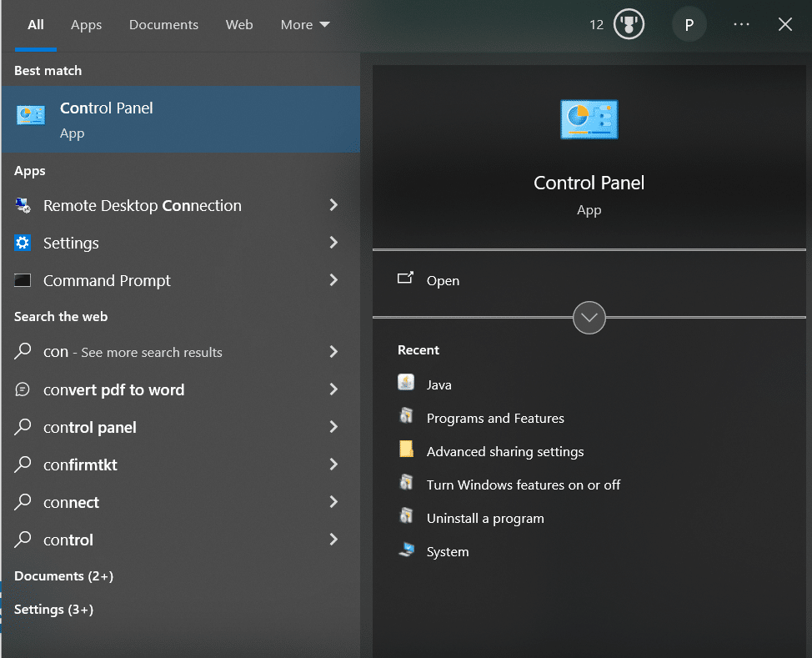Click the System computer icon
This screenshot has height=658, width=812.
pyautogui.click(x=407, y=550)
